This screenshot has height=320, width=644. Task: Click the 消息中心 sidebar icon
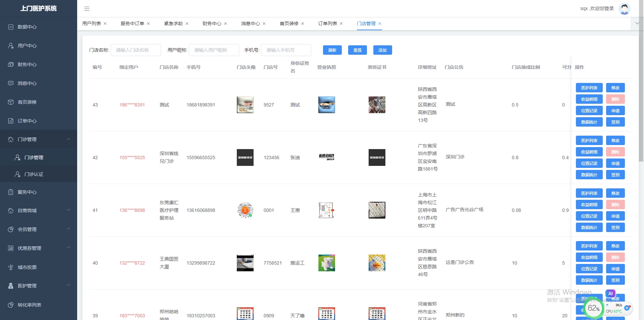click(11, 83)
